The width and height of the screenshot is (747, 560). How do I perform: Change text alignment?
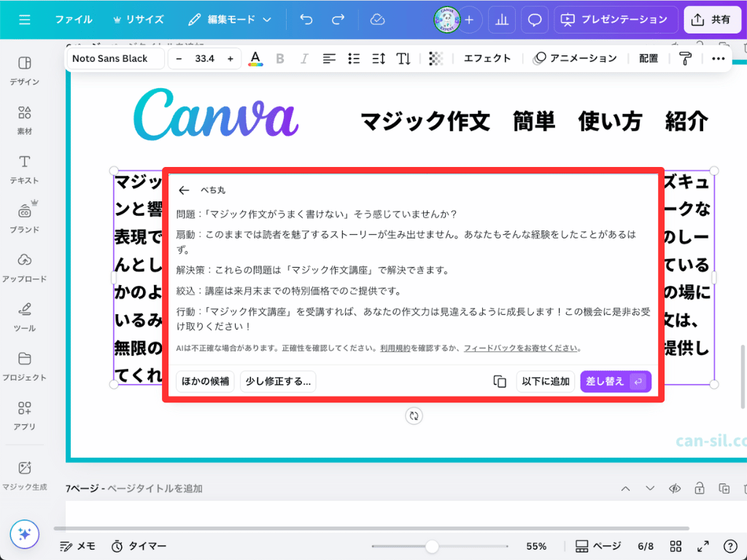coord(329,58)
